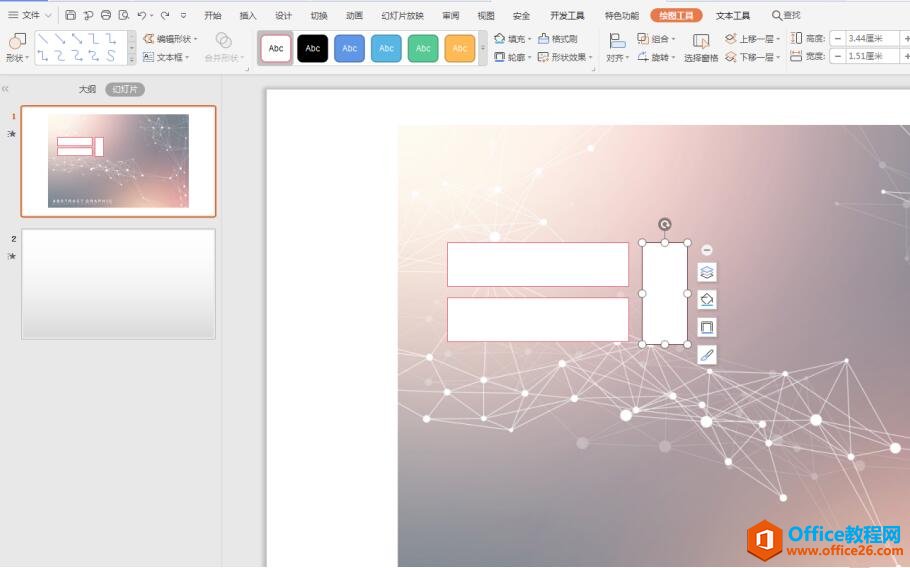Select the Format Painter (格式刷) tool
The height and width of the screenshot is (568, 910).
pos(558,39)
